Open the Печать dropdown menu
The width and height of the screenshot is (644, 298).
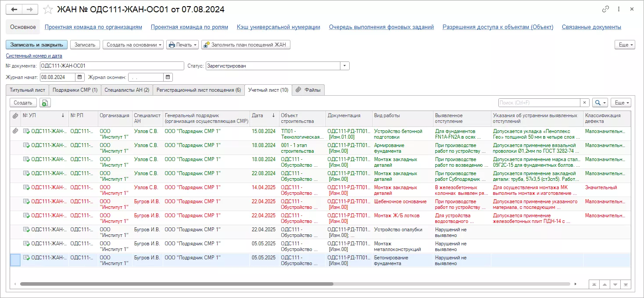point(182,45)
